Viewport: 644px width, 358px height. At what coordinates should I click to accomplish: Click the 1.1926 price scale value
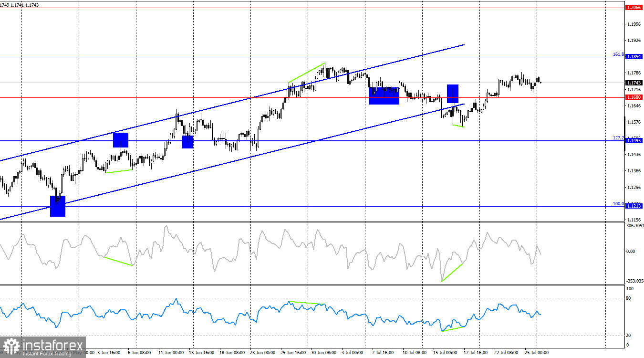(x=634, y=40)
